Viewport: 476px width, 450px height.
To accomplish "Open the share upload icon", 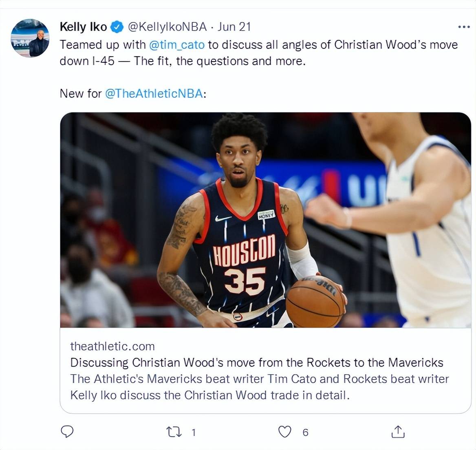I will pyautogui.click(x=398, y=432).
